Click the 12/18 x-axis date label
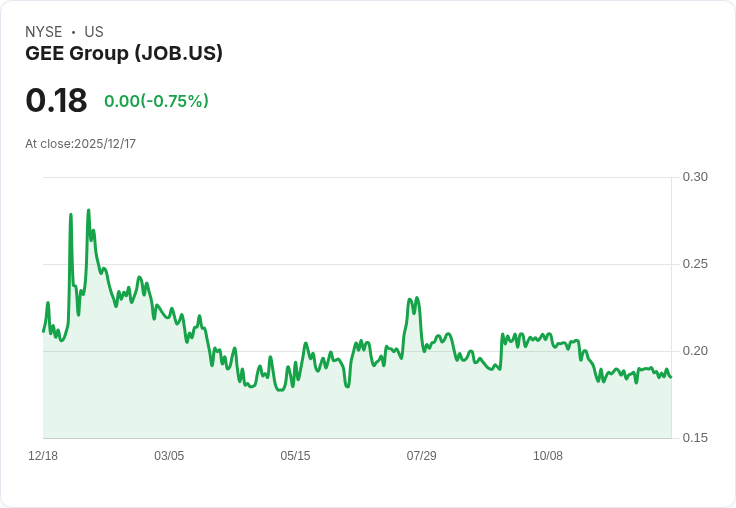Image resolution: width=736 pixels, height=508 pixels. pyautogui.click(x=43, y=456)
